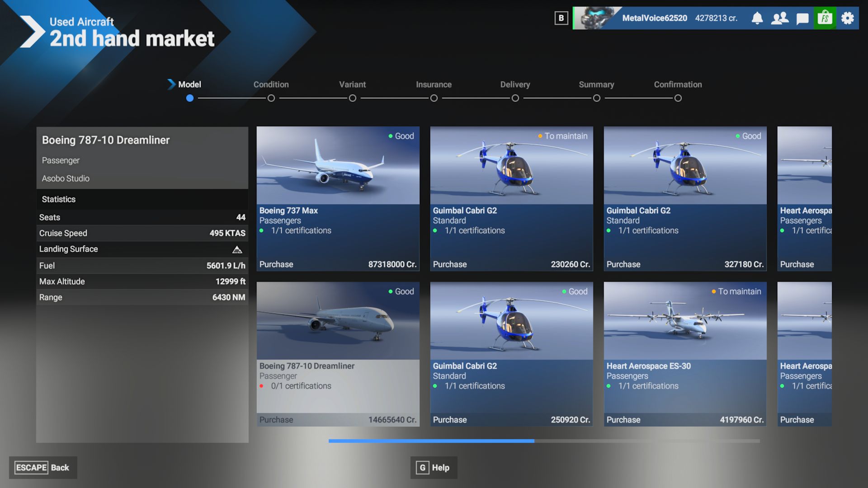The image size is (868, 488).
Task: Click the Statistics header
Action: 142,199
